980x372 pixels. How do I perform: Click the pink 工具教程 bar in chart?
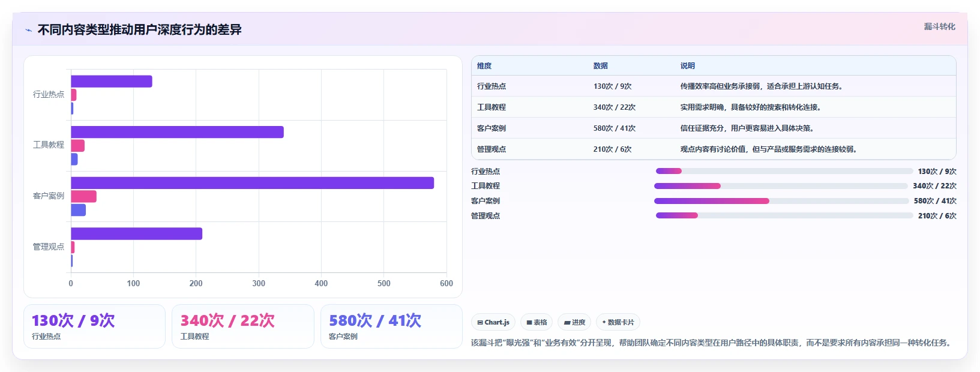pyautogui.click(x=77, y=146)
